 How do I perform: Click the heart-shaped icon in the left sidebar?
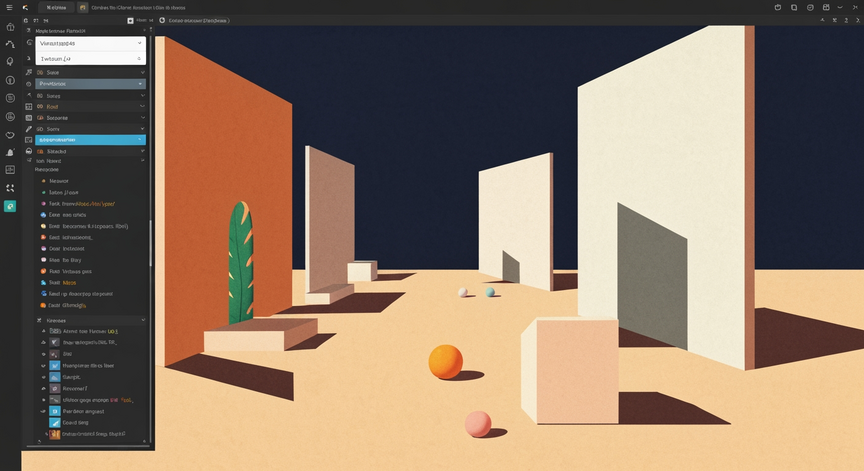tap(10, 135)
